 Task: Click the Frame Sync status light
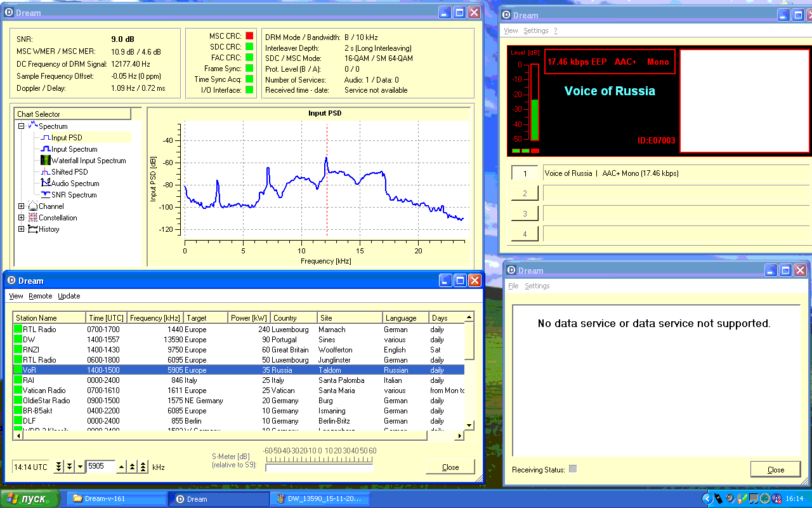coord(249,69)
